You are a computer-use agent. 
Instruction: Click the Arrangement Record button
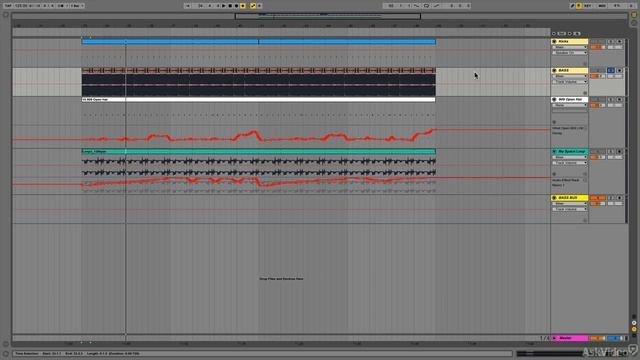236,6
